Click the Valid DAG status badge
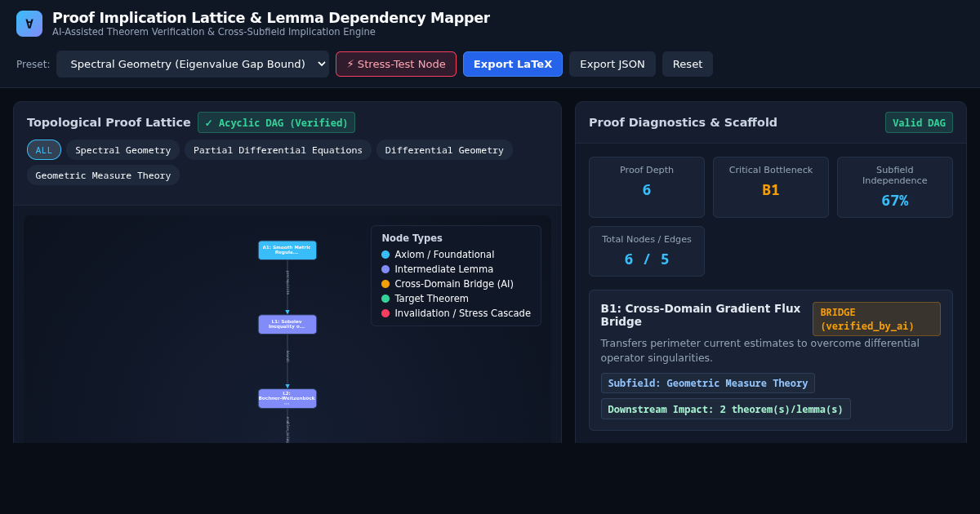980x514 pixels. coord(919,122)
